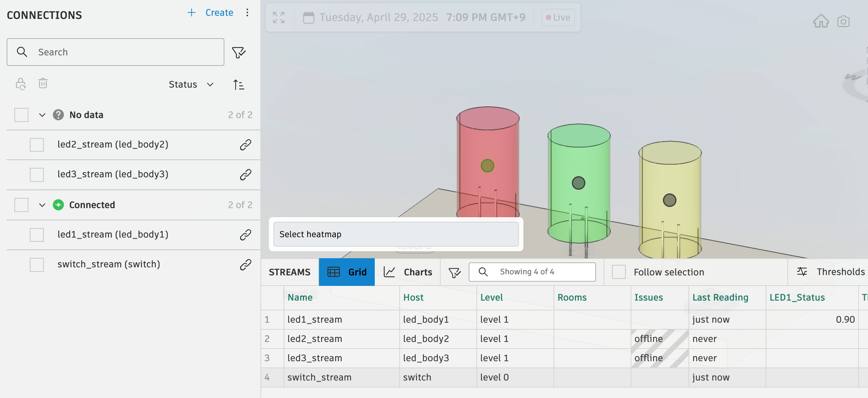Click the trash delete icon
The height and width of the screenshot is (398, 868).
(43, 84)
